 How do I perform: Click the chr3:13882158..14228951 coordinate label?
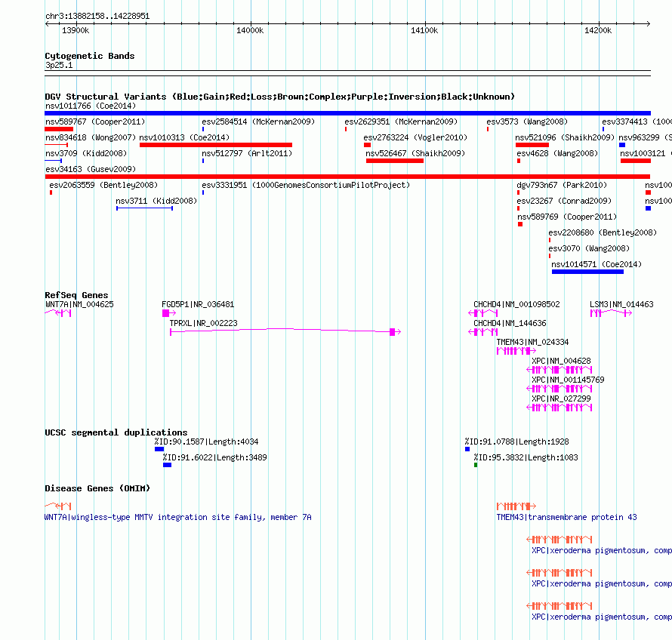[x=97, y=17]
